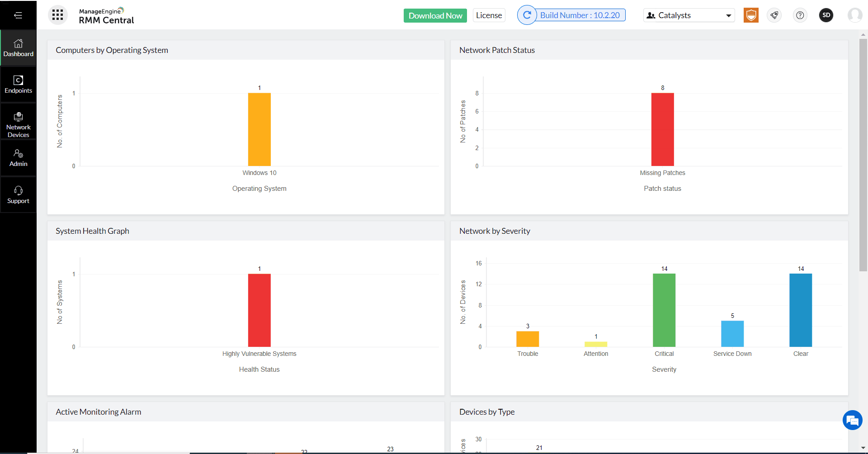868x454 pixels.
Task: Click the rocket launch icon in the header
Action: [x=774, y=15]
